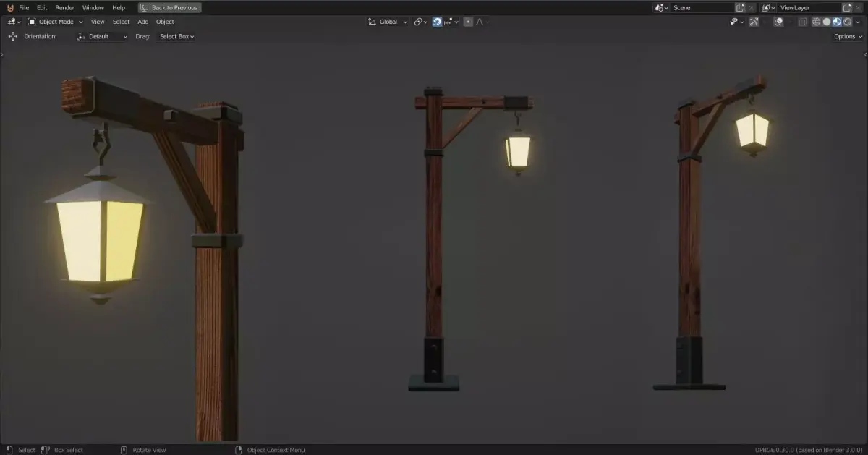Open the Global transform orientation dropdown

[x=388, y=22]
